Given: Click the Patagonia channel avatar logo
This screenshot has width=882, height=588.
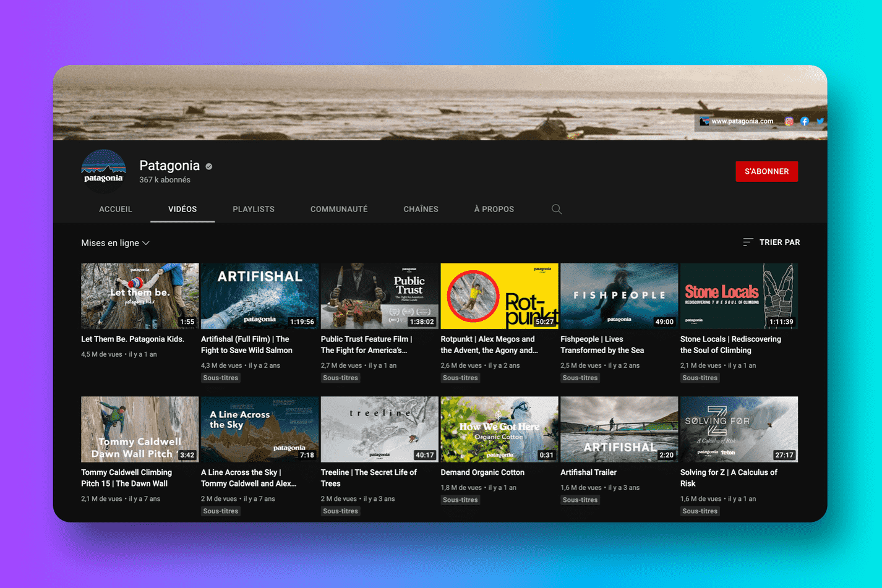Looking at the screenshot, I should [104, 171].
